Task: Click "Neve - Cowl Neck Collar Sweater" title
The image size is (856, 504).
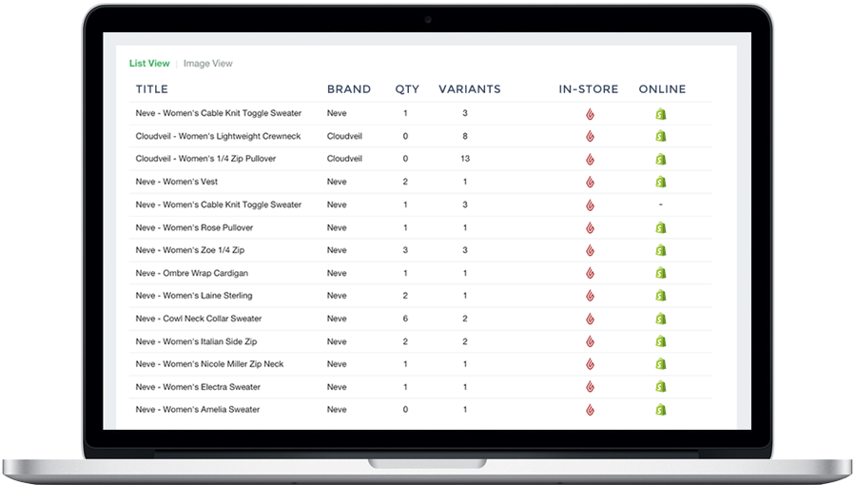Action: [199, 319]
